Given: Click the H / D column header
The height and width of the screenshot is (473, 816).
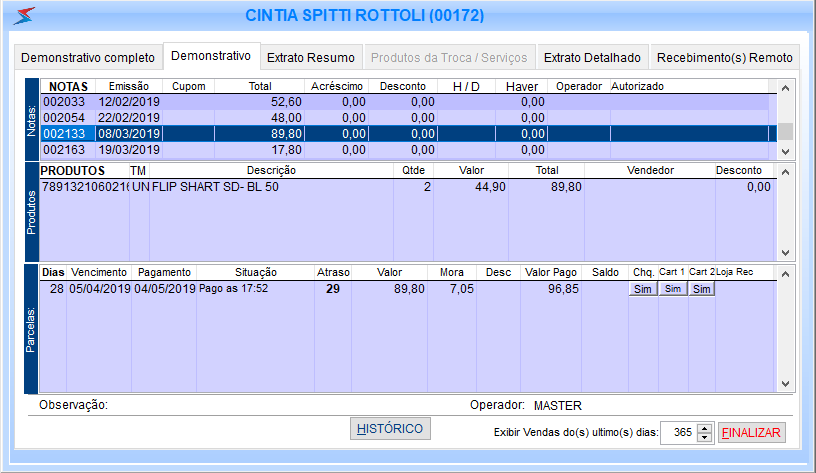Looking at the screenshot, I should click(466, 86).
